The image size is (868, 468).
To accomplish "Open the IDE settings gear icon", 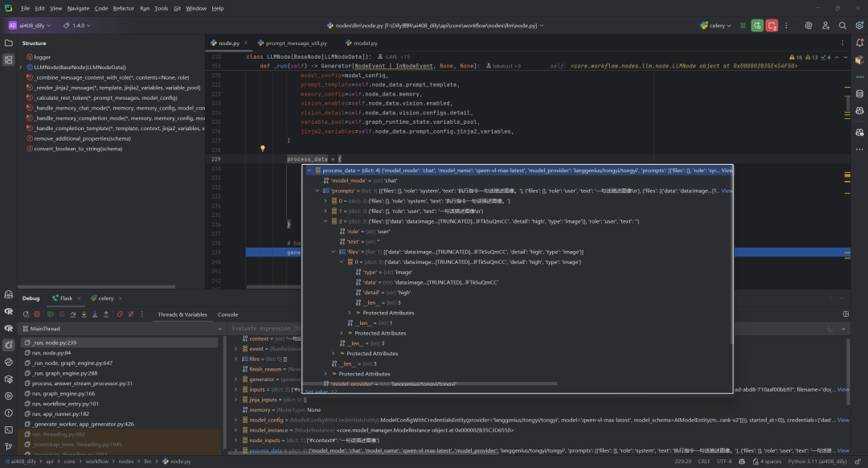I will [x=859, y=26].
